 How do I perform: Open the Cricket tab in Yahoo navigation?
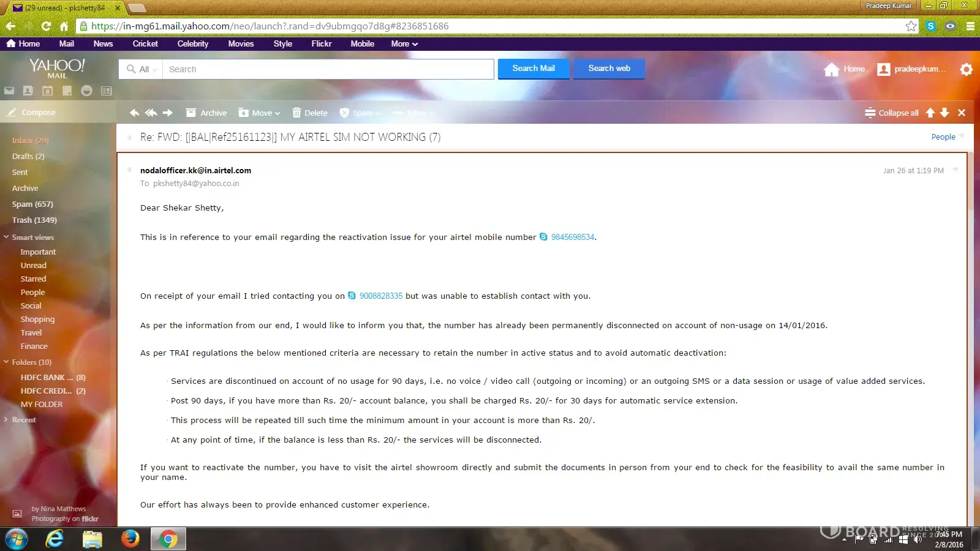point(145,43)
